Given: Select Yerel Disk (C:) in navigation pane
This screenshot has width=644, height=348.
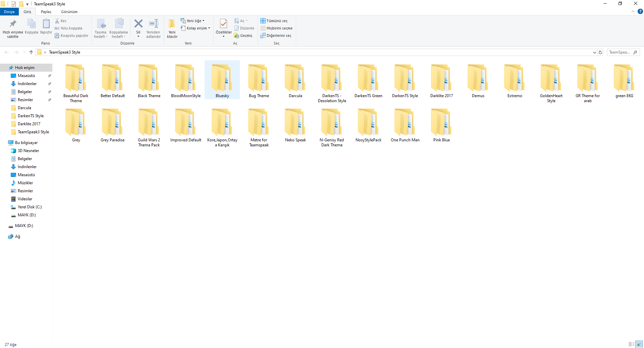Looking at the screenshot, I should tap(30, 207).
